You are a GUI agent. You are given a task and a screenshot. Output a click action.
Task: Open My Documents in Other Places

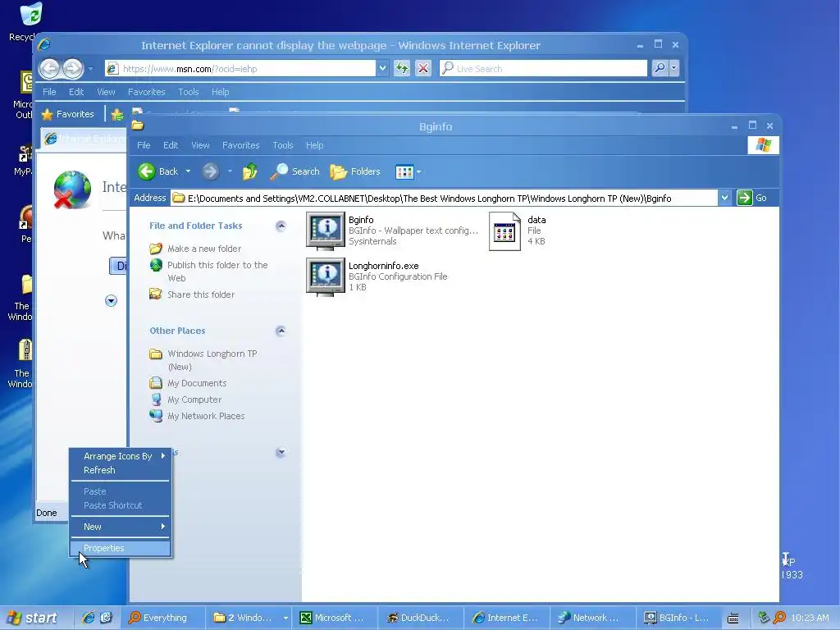pos(197,383)
